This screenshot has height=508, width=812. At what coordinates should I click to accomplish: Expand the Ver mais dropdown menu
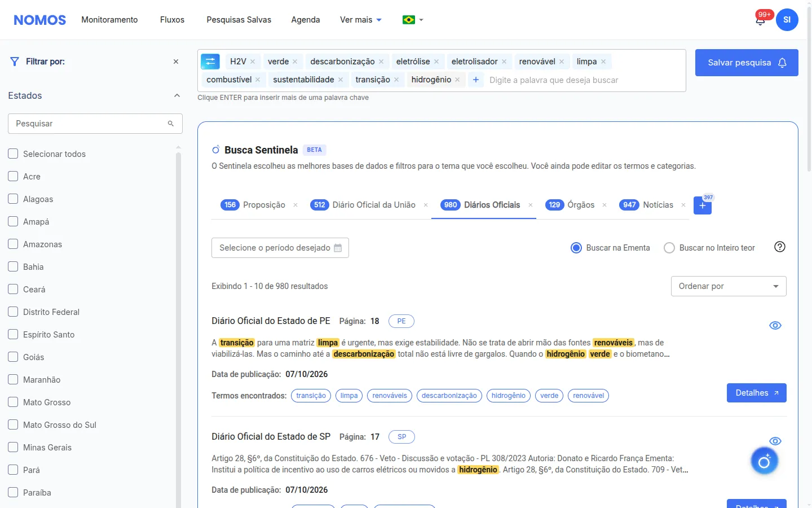point(361,20)
